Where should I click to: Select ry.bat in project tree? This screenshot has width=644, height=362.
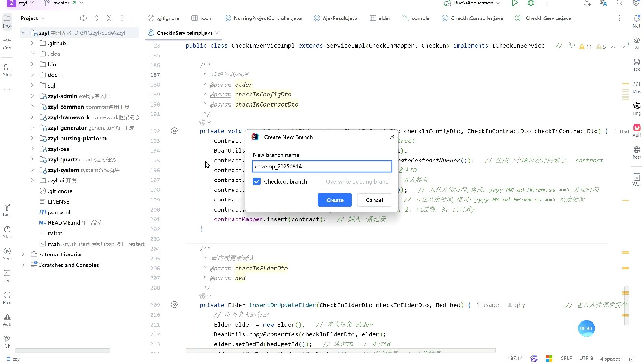click(55, 233)
